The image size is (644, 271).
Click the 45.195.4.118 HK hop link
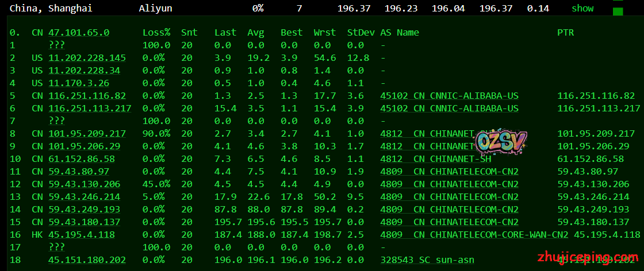tap(82, 235)
